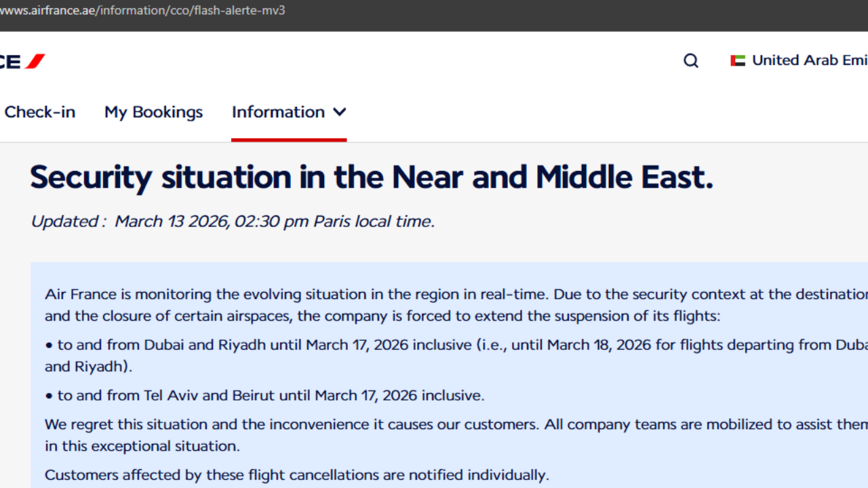This screenshot has height=488, width=868.
Task: Click the flash-alerte-mv3 part of the URL
Action: click(x=240, y=11)
